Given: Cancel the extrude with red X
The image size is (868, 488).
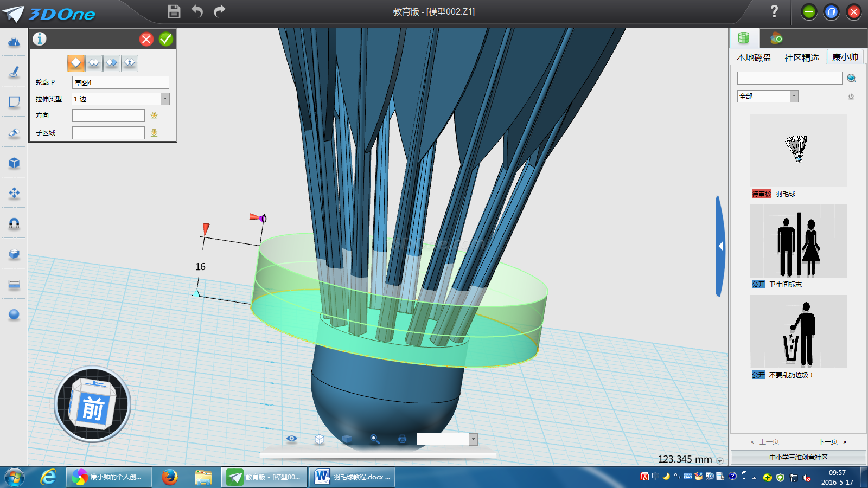Looking at the screenshot, I should tap(146, 39).
